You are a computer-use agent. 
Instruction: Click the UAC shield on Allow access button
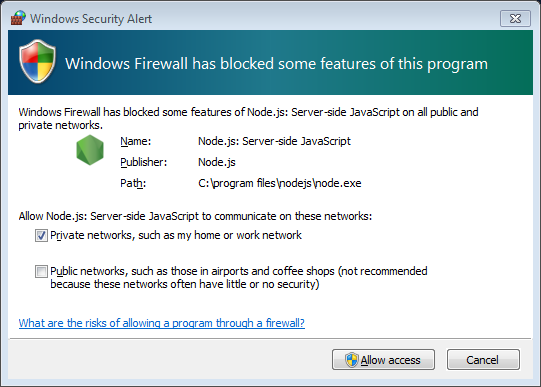pos(352,360)
